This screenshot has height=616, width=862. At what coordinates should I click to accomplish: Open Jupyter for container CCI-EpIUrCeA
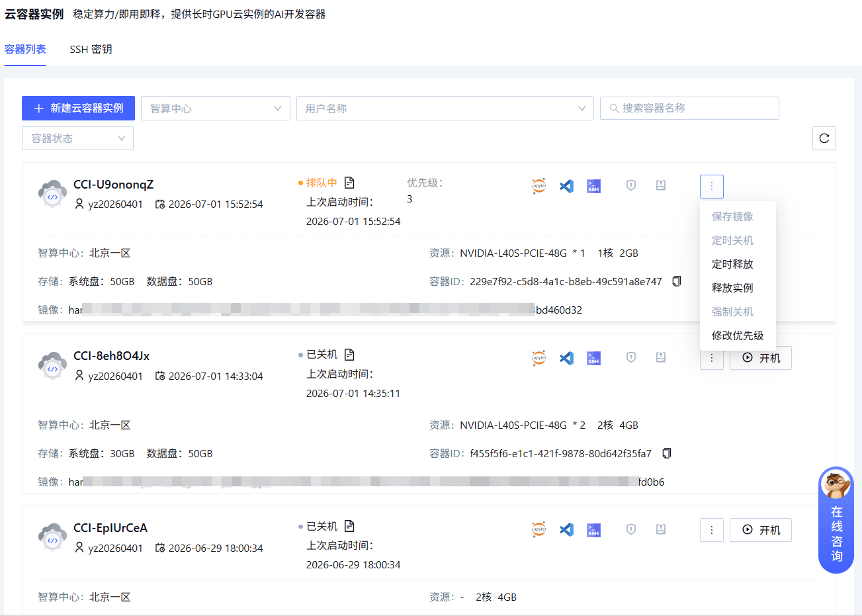coord(539,530)
